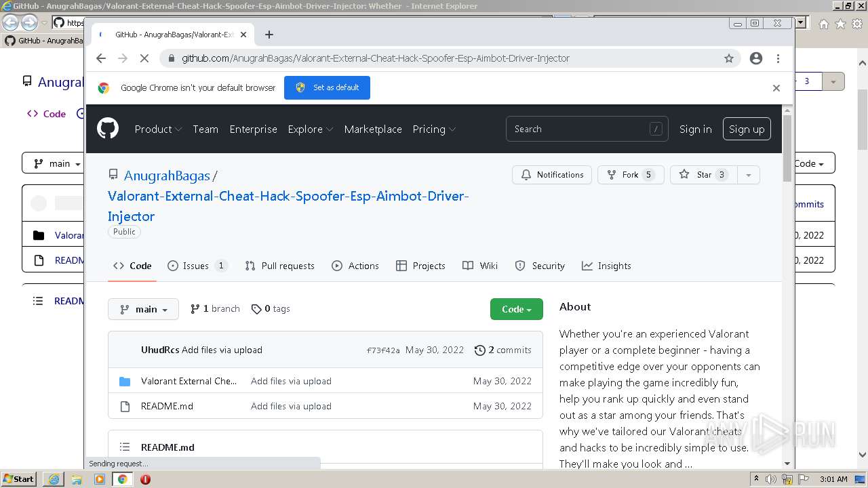The height and width of the screenshot is (488, 868).
Task: Switch to the Wiki tab
Action: (x=480, y=266)
